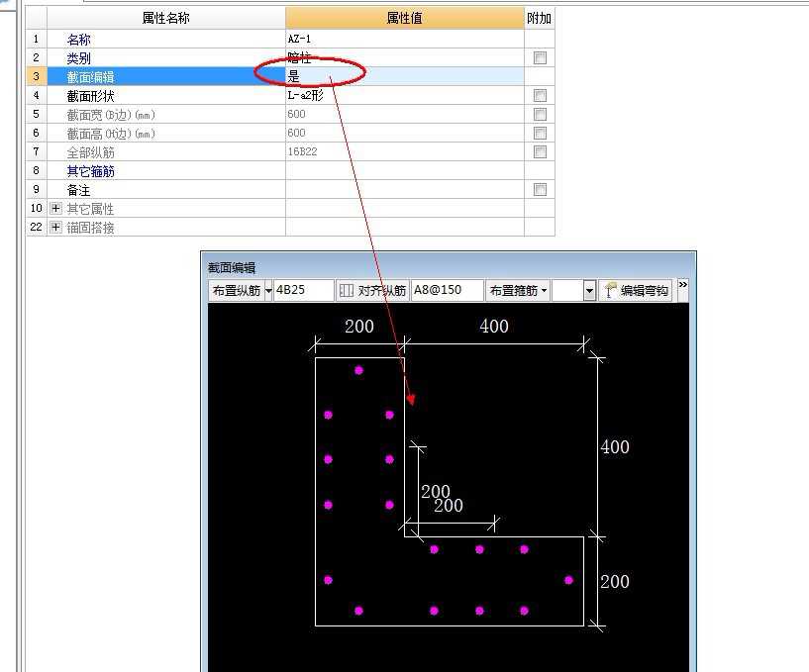Click the A8@150 stirrup input field
The image size is (809, 672).
point(447,290)
